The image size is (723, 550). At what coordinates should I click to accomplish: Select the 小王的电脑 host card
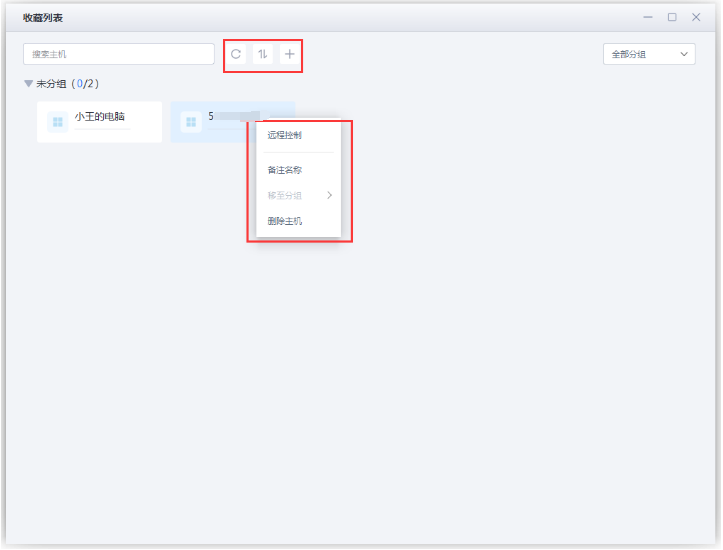point(100,122)
